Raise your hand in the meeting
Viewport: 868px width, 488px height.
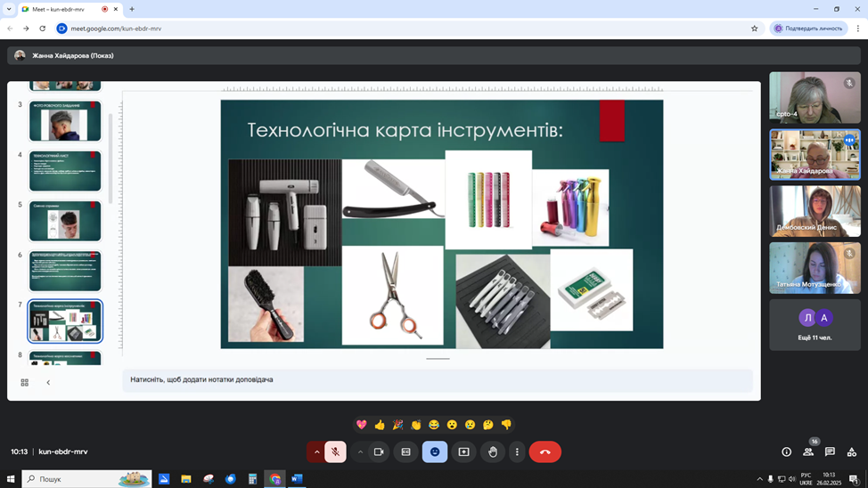pos(493,451)
